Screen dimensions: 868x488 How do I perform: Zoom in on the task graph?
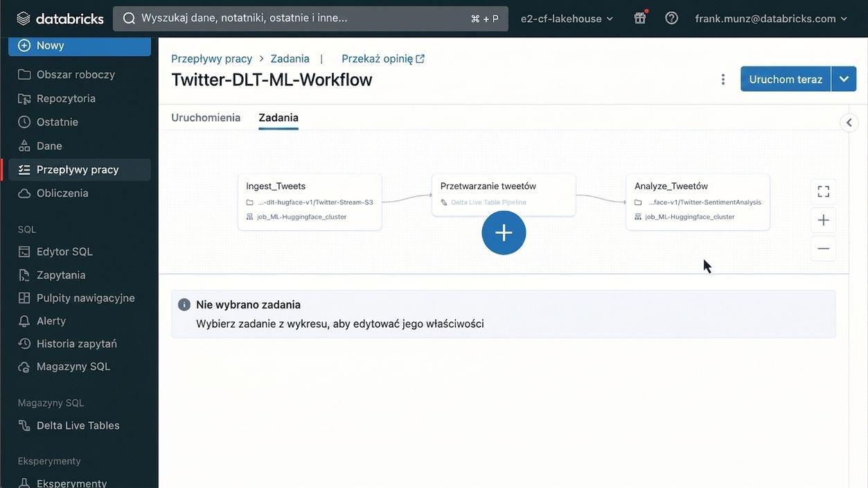tap(823, 220)
